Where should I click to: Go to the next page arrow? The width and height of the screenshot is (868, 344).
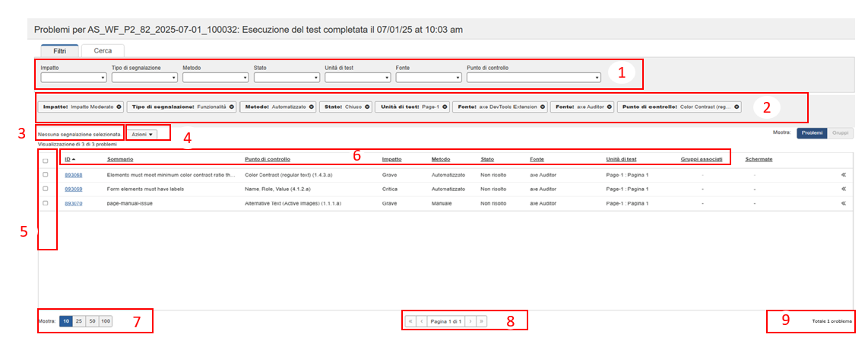pyautogui.click(x=470, y=322)
